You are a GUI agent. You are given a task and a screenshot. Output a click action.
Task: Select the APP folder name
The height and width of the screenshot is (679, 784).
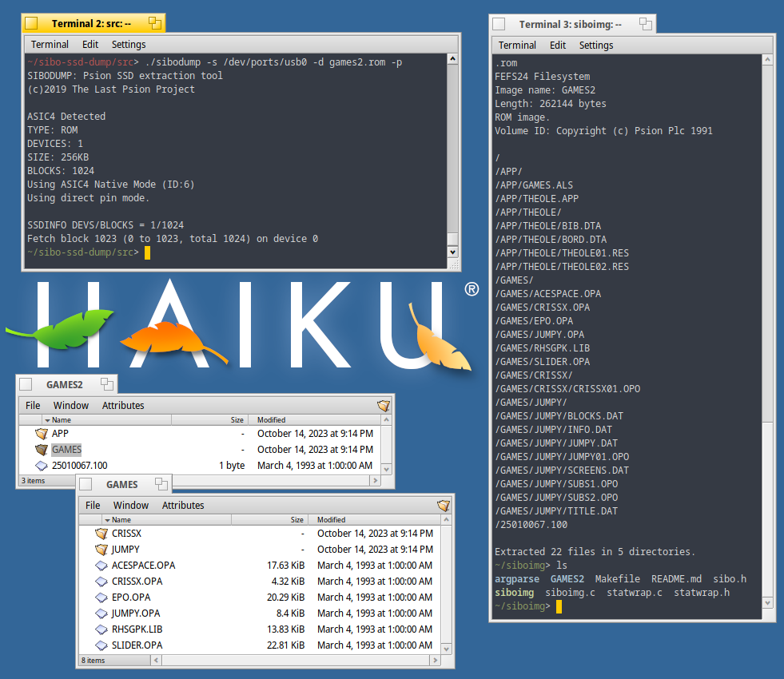pos(60,434)
